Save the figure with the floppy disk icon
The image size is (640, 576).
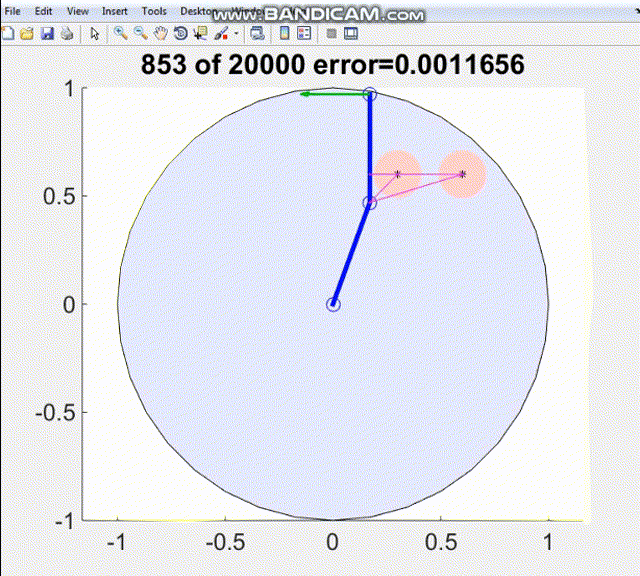(47, 33)
